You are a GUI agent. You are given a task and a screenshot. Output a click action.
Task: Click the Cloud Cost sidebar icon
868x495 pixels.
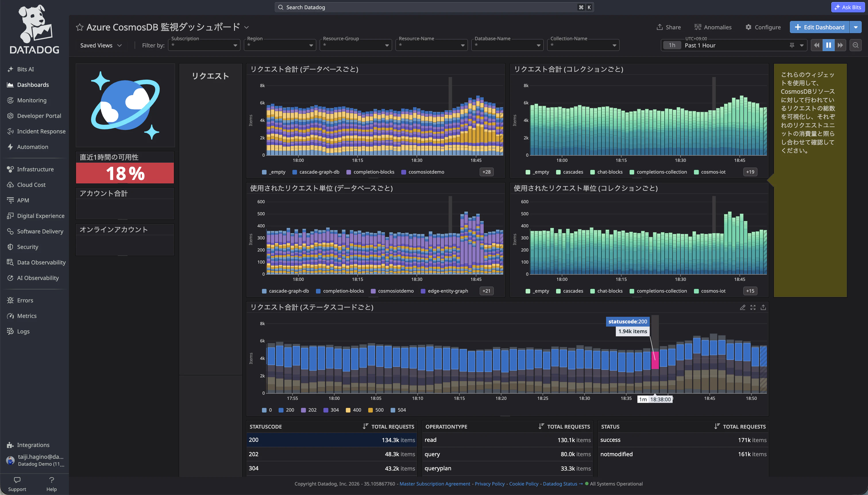pos(10,185)
